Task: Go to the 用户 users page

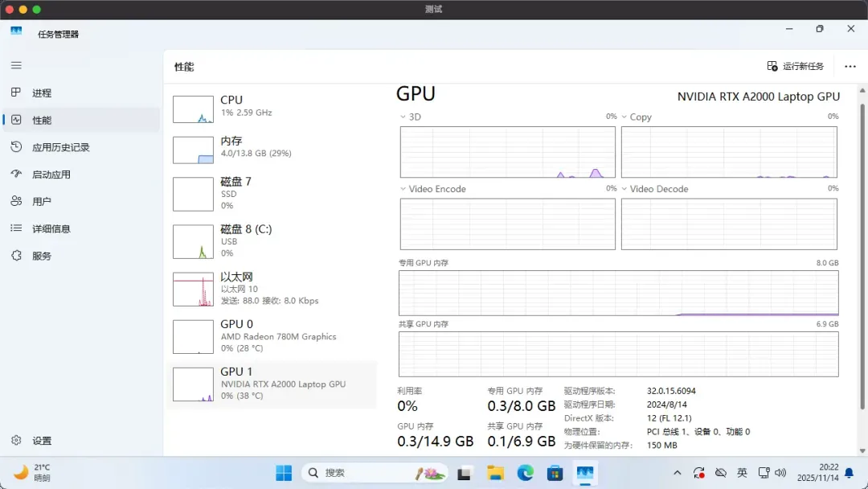Action: (42, 202)
